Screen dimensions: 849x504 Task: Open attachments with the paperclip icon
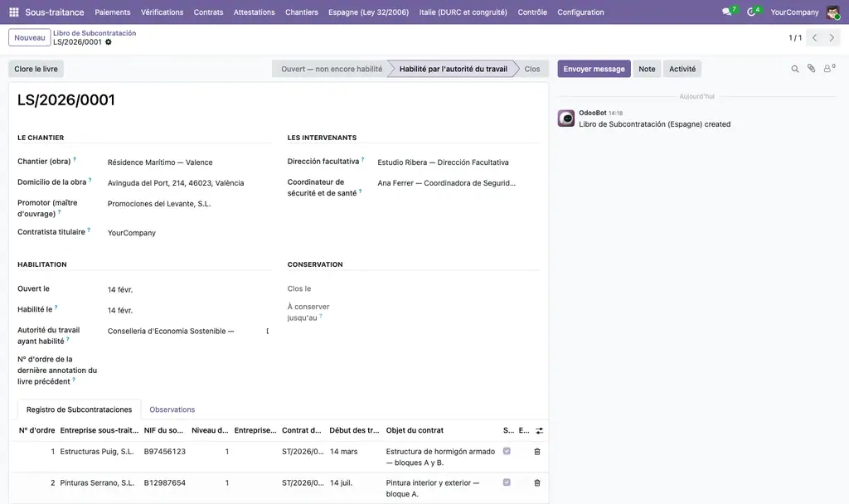coord(811,68)
